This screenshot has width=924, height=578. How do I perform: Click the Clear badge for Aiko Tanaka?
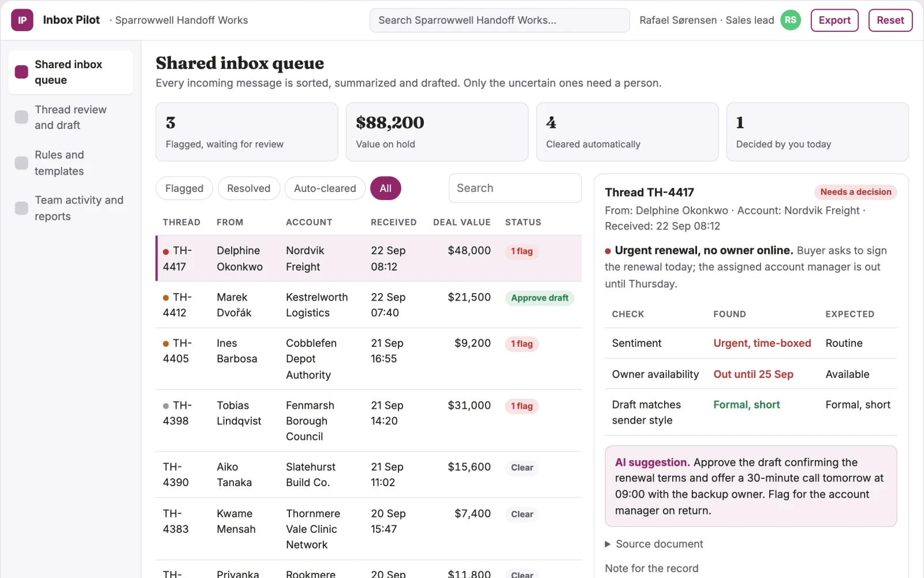pos(522,468)
